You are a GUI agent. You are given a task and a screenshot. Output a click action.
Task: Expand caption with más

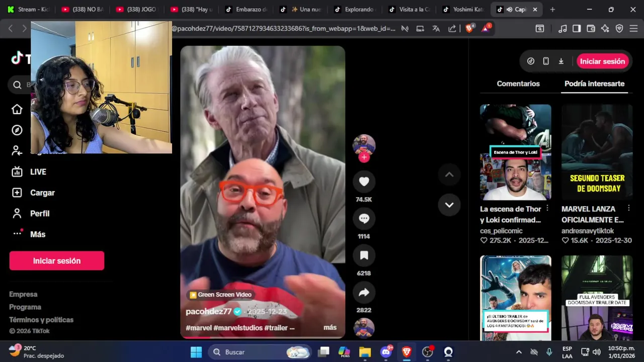[x=330, y=327]
